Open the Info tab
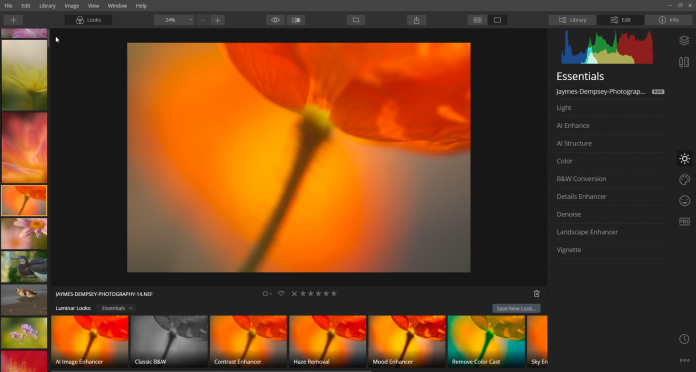This screenshot has width=696, height=372. tap(668, 20)
